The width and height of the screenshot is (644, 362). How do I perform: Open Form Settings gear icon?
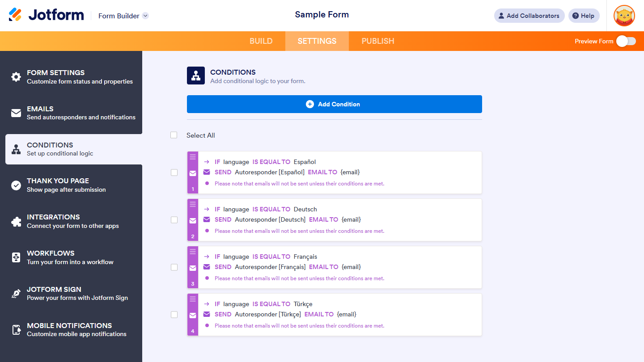pos(16,77)
